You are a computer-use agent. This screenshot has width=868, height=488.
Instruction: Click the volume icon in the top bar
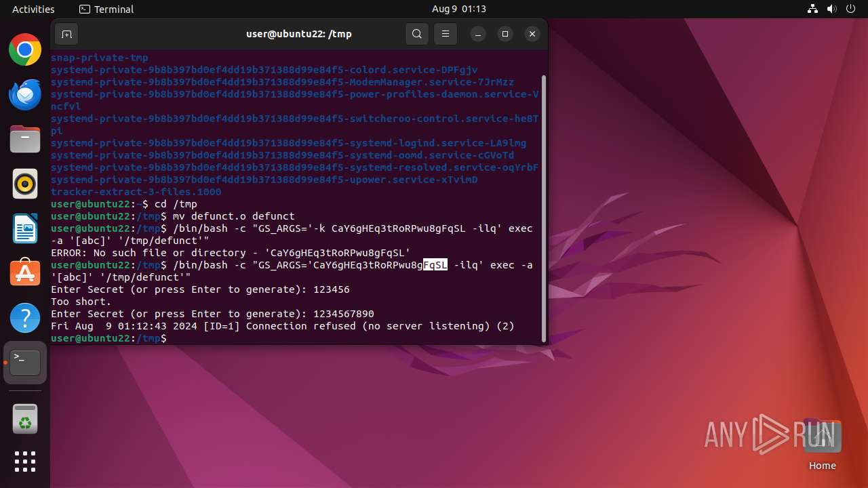[x=832, y=9]
